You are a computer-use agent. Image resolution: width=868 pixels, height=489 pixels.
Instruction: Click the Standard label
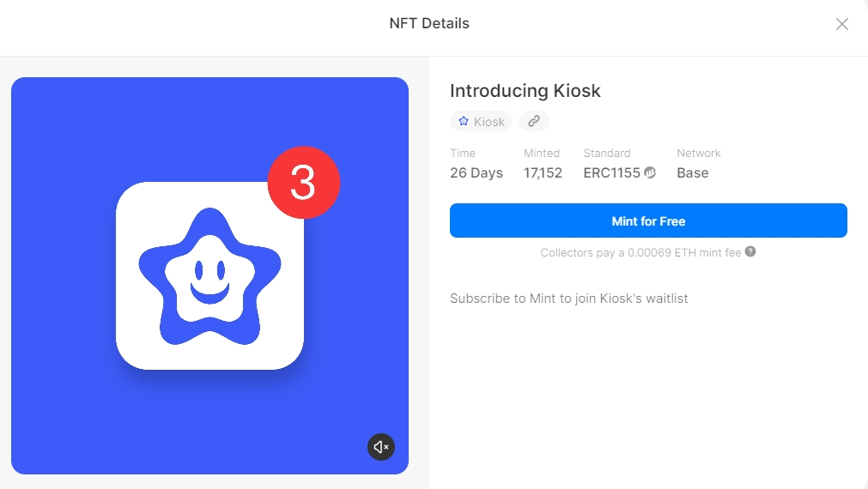(x=607, y=154)
